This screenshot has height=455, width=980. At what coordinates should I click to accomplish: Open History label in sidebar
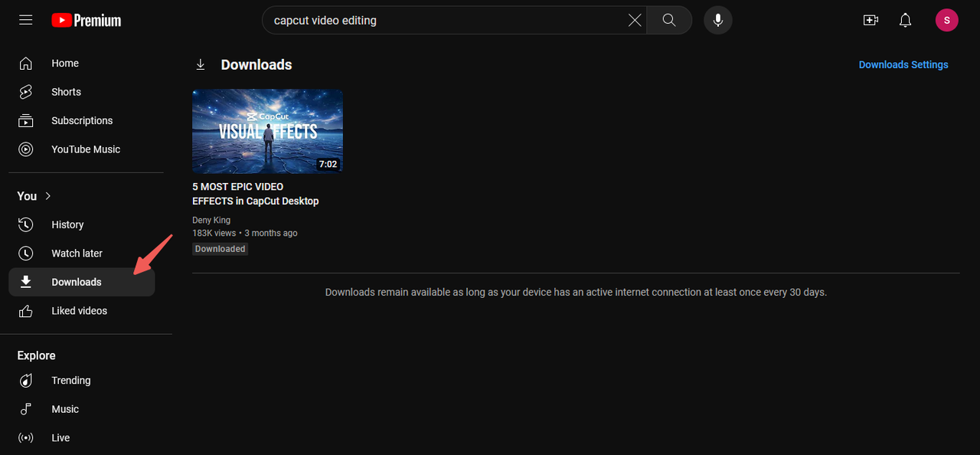click(67, 224)
